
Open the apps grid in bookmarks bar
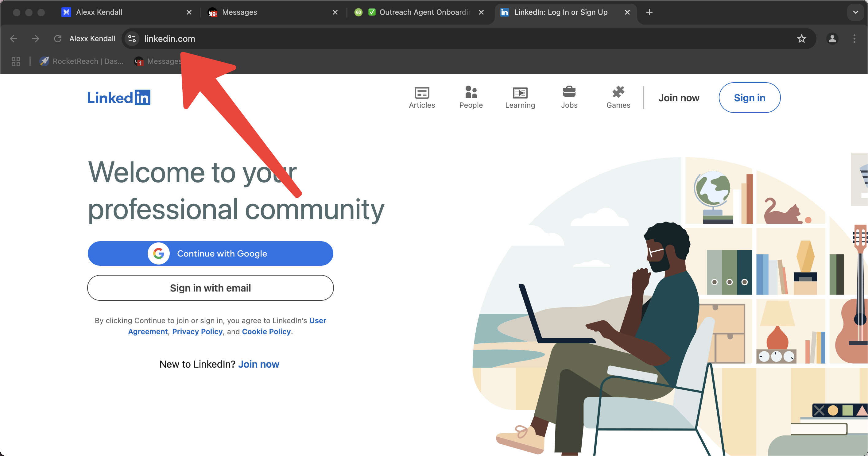click(x=16, y=61)
